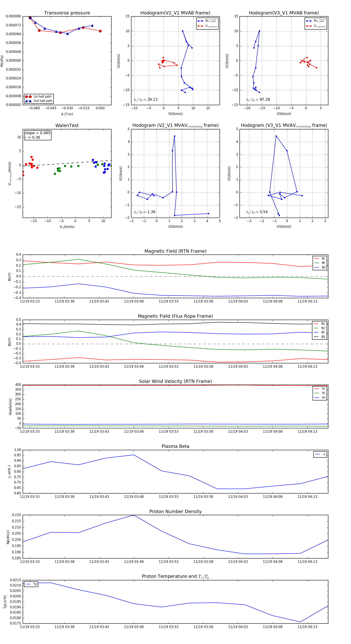Click the "Proton Number Density" chart title
351x644 pixels.
click(x=175, y=511)
